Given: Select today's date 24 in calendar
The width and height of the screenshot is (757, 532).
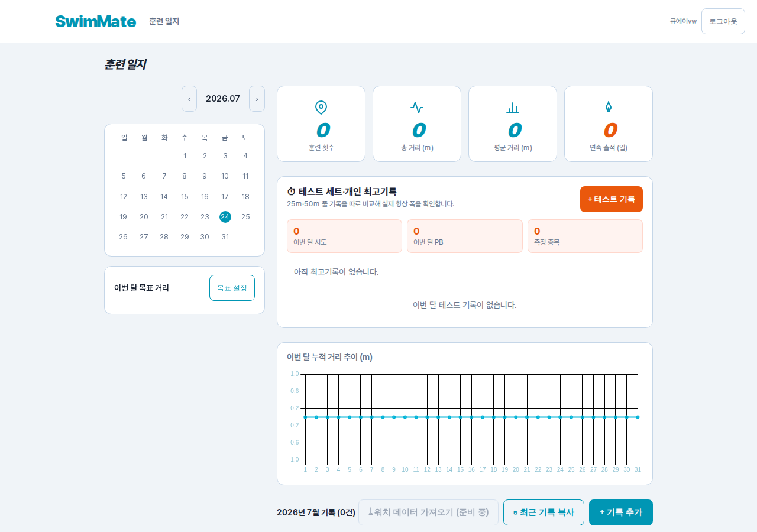Looking at the screenshot, I should 225,217.
